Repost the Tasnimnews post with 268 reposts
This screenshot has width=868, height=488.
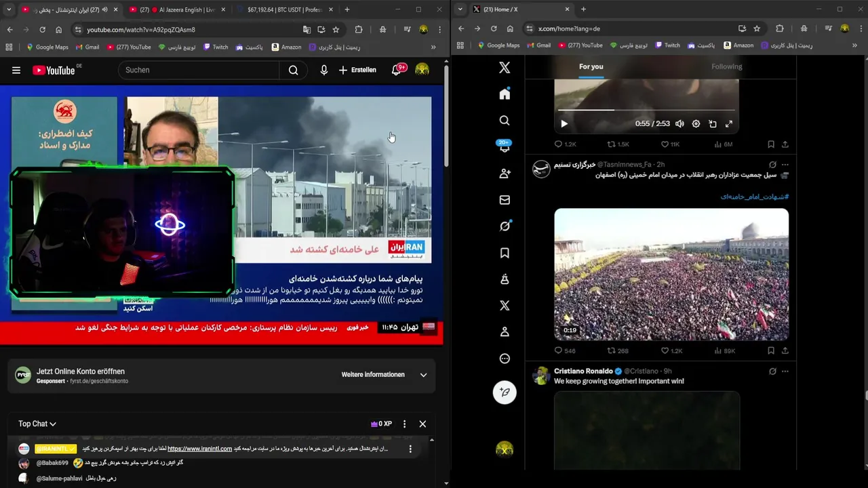point(618,350)
